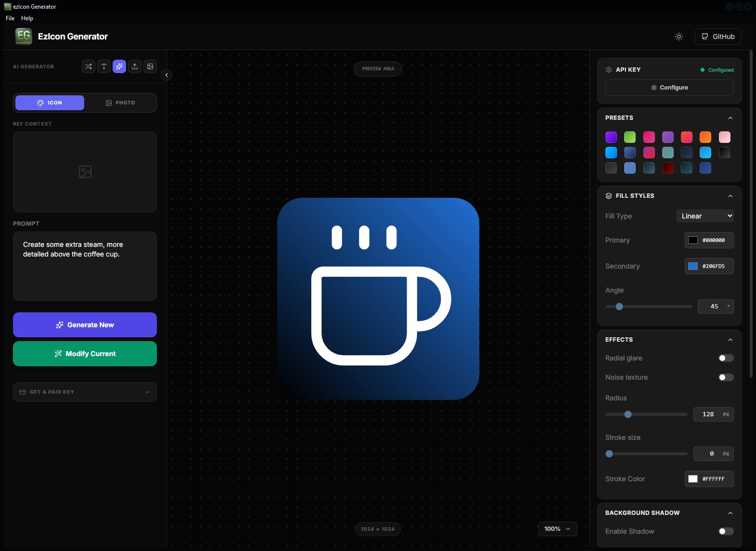Screen dimensions: 756x551
Task: Click the EzIcon Generator logo
Action: point(24,36)
